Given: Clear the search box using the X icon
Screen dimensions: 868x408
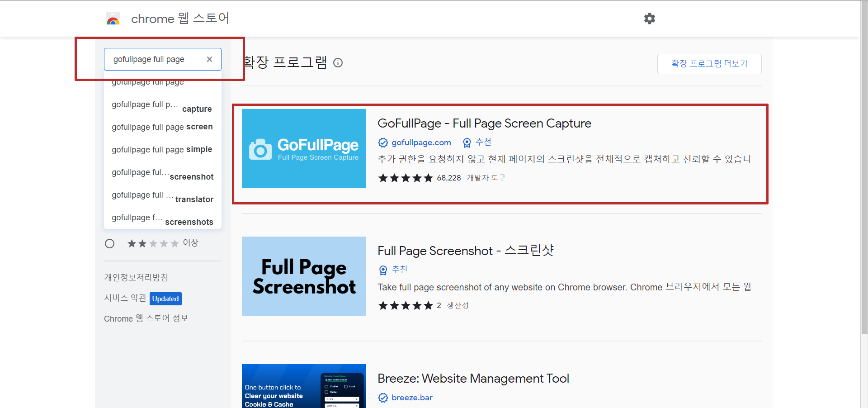Looking at the screenshot, I should point(209,59).
